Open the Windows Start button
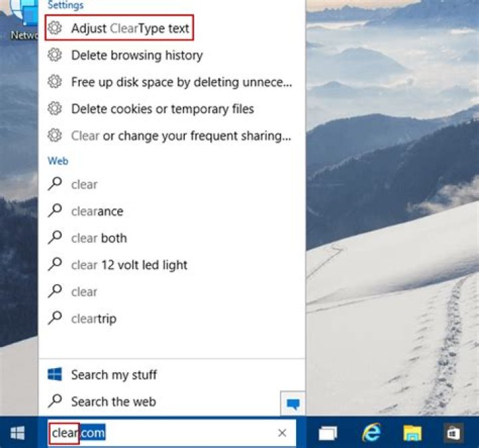The height and width of the screenshot is (448, 479). (x=17, y=433)
